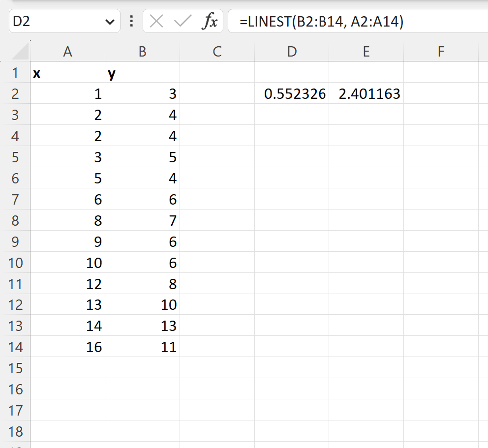The image size is (488, 448).
Task: Select column D header
Action: click(x=292, y=51)
